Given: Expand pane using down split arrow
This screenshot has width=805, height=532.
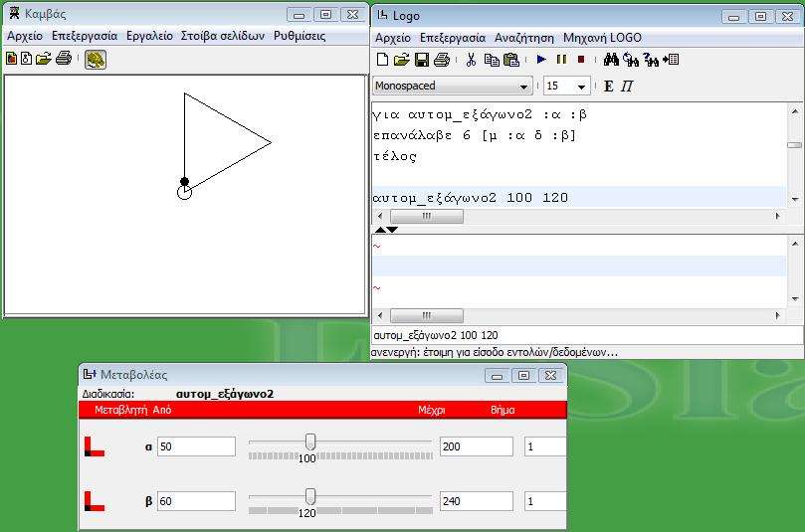Looking at the screenshot, I should click(392, 230).
